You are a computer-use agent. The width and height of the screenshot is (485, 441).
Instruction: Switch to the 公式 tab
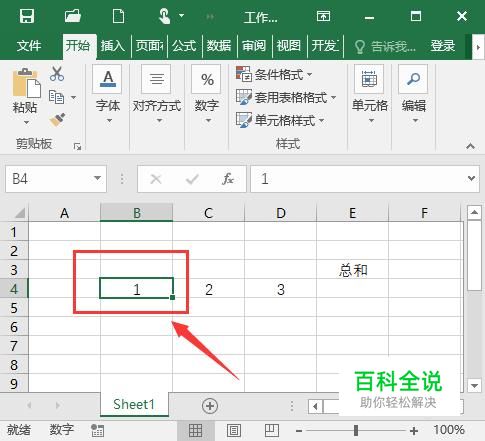pos(184,45)
